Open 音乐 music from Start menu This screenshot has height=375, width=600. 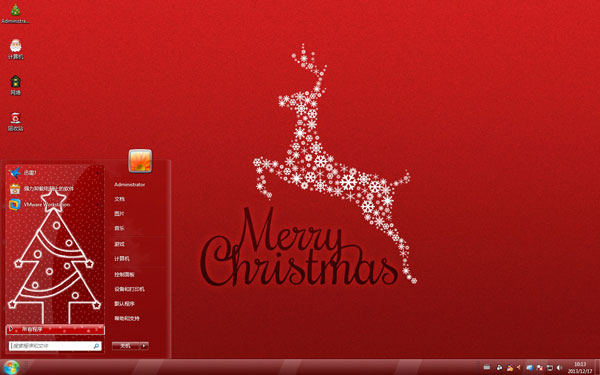click(x=119, y=228)
